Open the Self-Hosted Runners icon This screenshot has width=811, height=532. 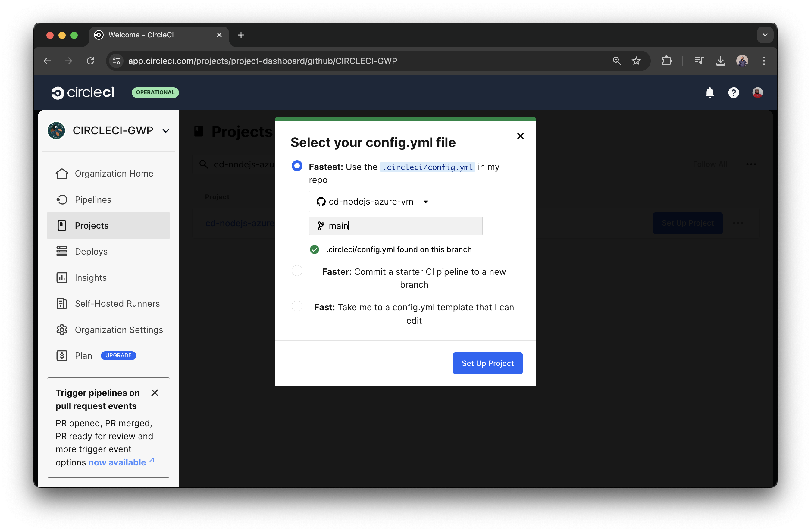62,303
